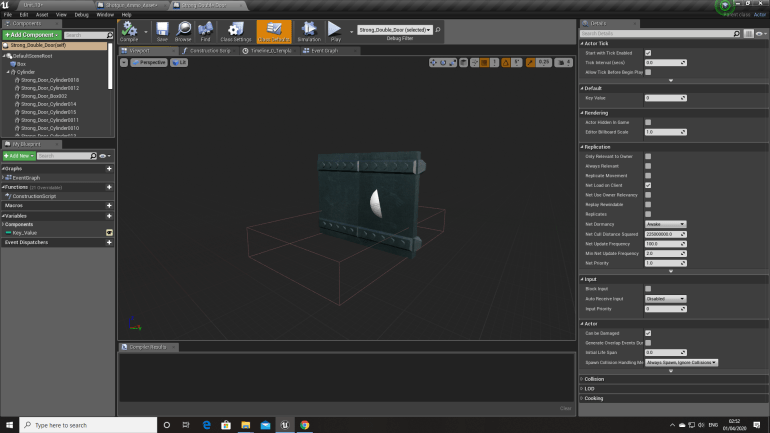Viewport: 770px width, 433px height.
Task: Change the Lit view mode button
Action: pyautogui.click(x=179, y=62)
